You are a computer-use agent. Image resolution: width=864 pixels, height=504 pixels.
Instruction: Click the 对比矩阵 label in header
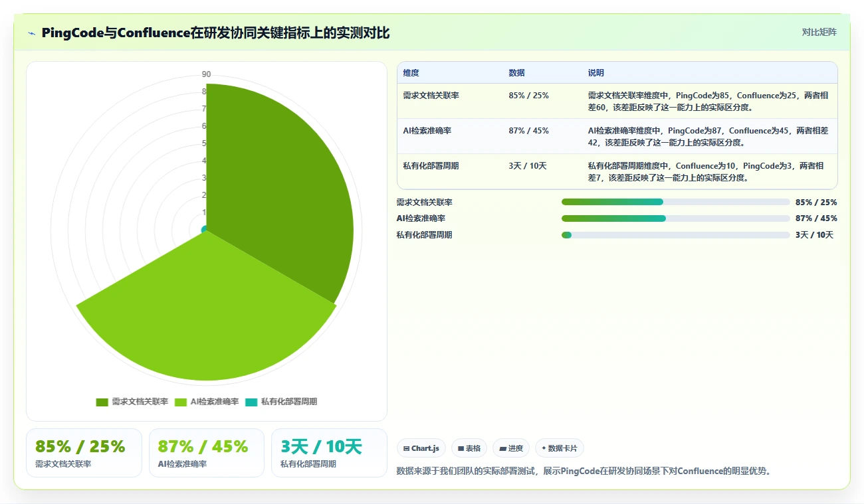point(819,32)
